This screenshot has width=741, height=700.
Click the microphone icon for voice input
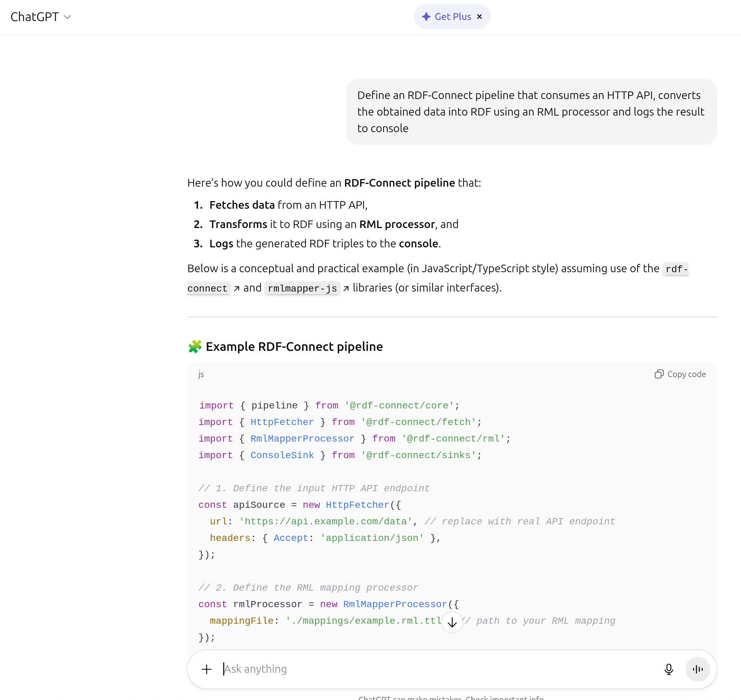(x=669, y=669)
